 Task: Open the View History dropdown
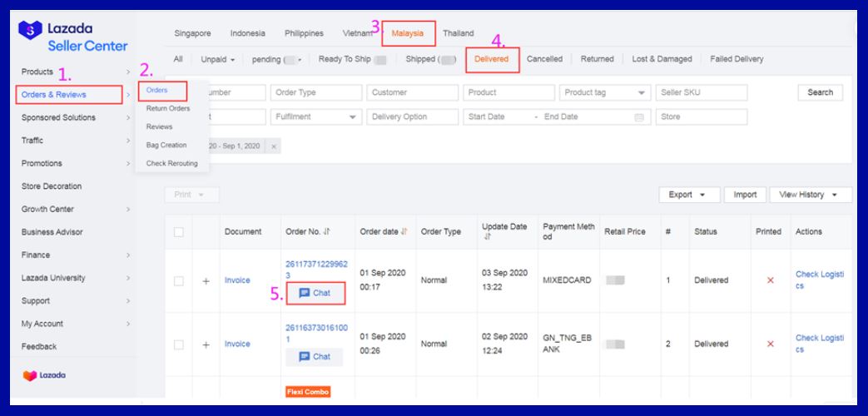tap(811, 195)
